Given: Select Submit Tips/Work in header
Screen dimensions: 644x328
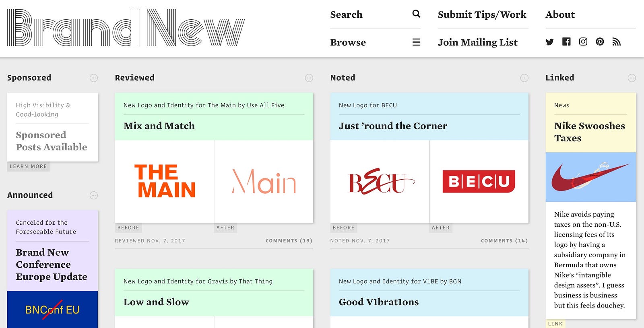Looking at the screenshot, I should tap(482, 15).
